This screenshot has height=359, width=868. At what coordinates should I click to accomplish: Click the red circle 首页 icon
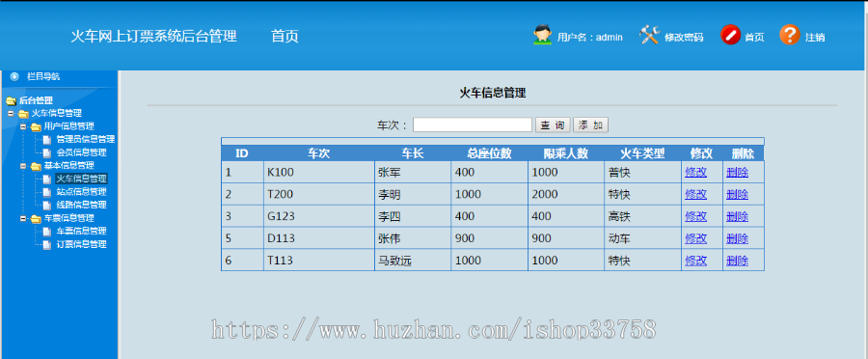pyautogui.click(x=730, y=35)
